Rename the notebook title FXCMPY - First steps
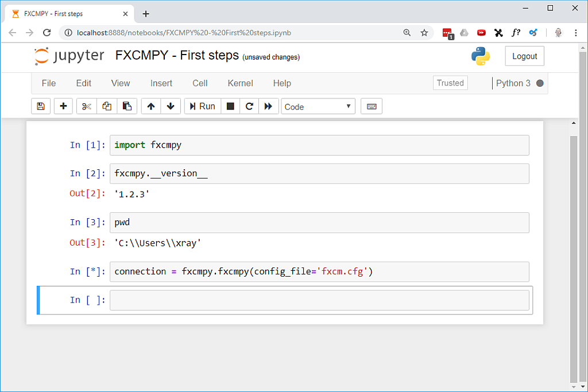Viewport: 588px width, 392px height. [177, 55]
